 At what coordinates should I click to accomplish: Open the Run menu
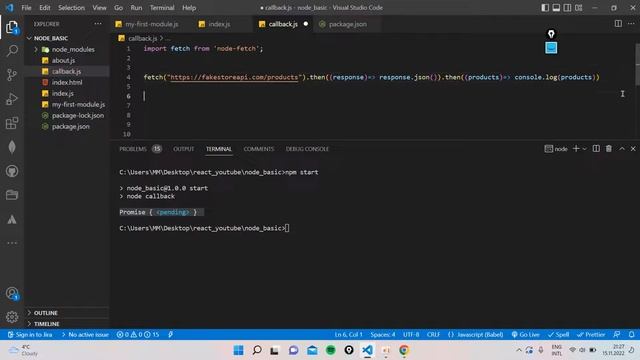click(x=136, y=7)
